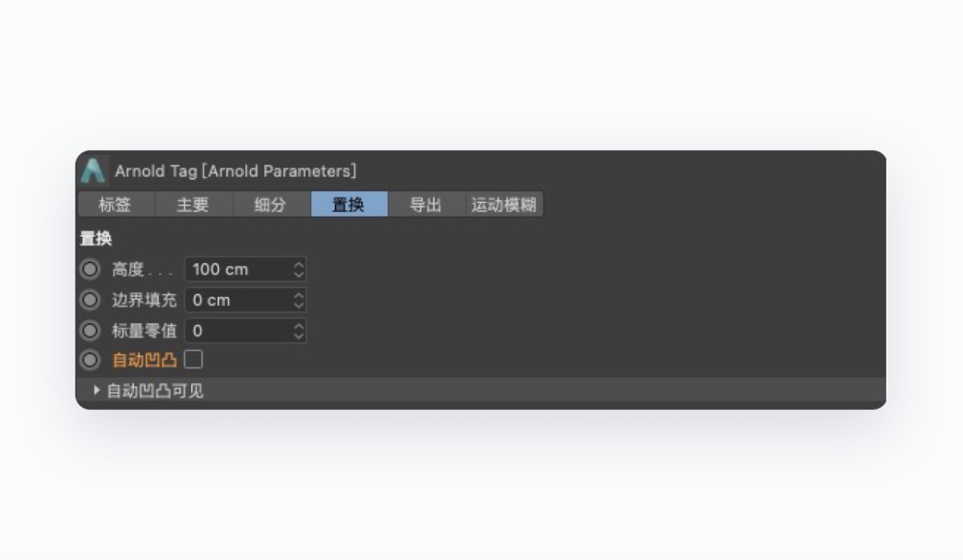This screenshot has width=963, height=560.
Task: Open the 主要 tab
Action: [193, 205]
